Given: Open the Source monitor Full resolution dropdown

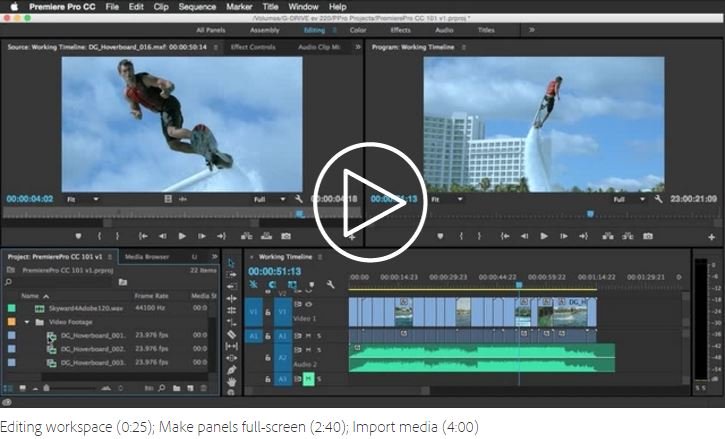Looking at the screenshot, I should point(270,199).
